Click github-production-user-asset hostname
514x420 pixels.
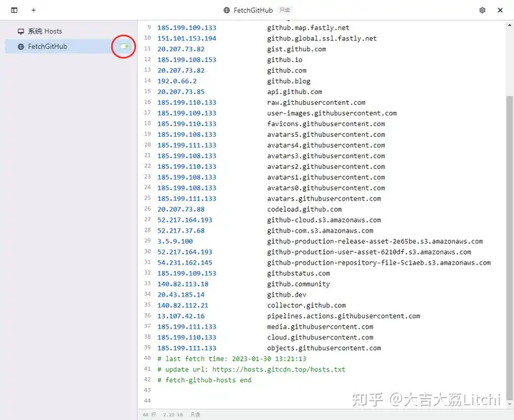369,252
